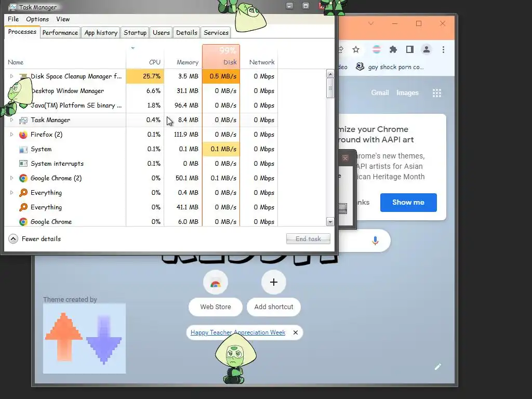
Task: Expand the Task Manager process row
Action: [x=11, y=120]
